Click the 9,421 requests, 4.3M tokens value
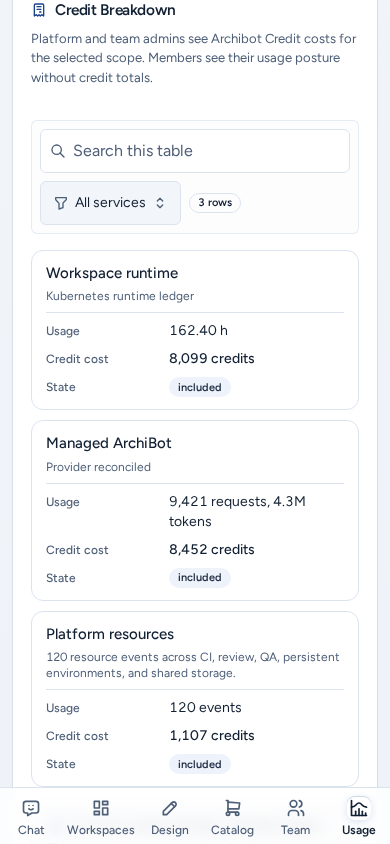390x844 pixels. [x=237, y=511]
